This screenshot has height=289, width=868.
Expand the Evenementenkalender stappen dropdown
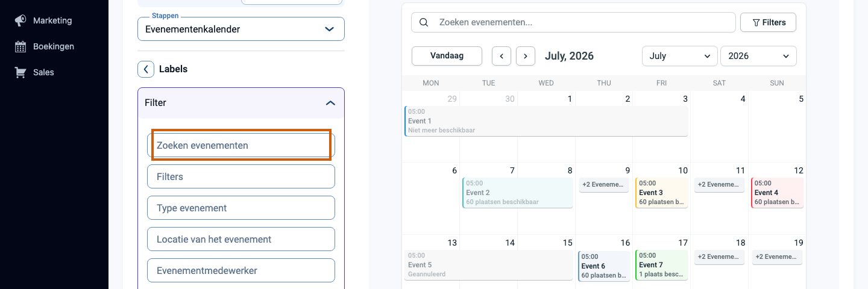click(x=241, y=29)
